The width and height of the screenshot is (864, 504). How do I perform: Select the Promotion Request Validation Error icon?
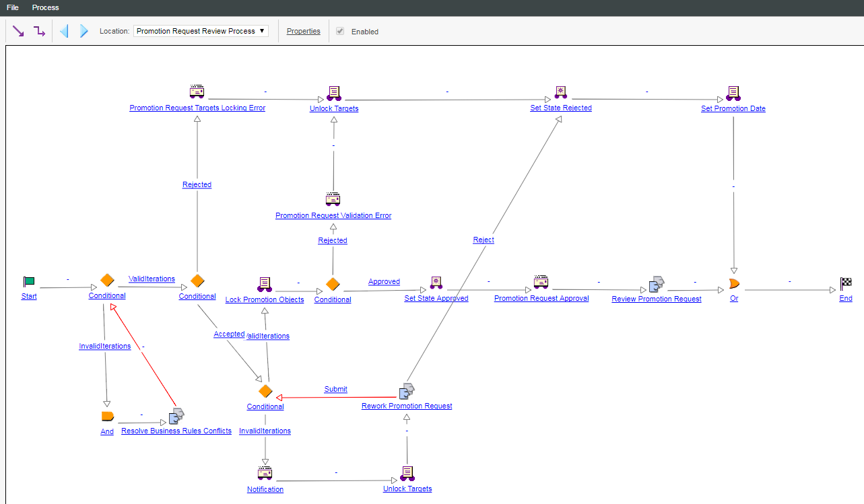(333, 200)
